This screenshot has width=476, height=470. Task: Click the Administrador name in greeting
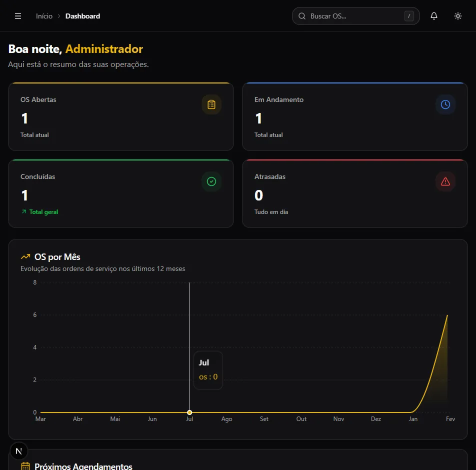click(x=104, y=49)
